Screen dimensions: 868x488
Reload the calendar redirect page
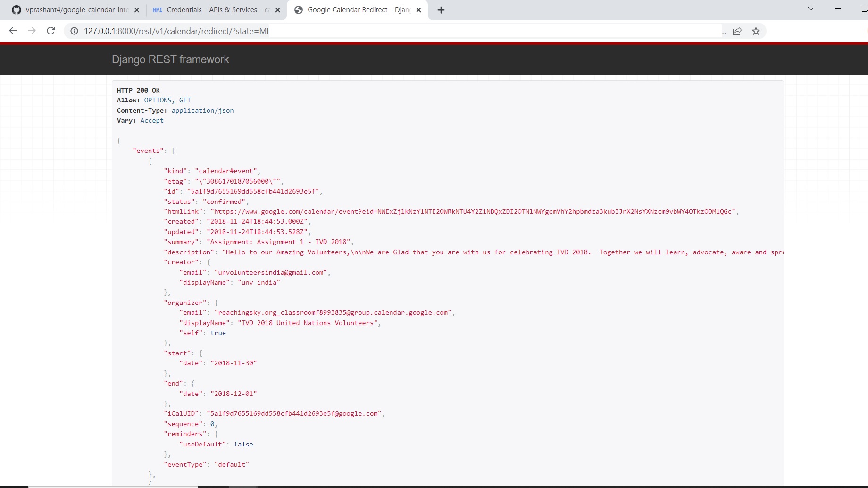51,31
